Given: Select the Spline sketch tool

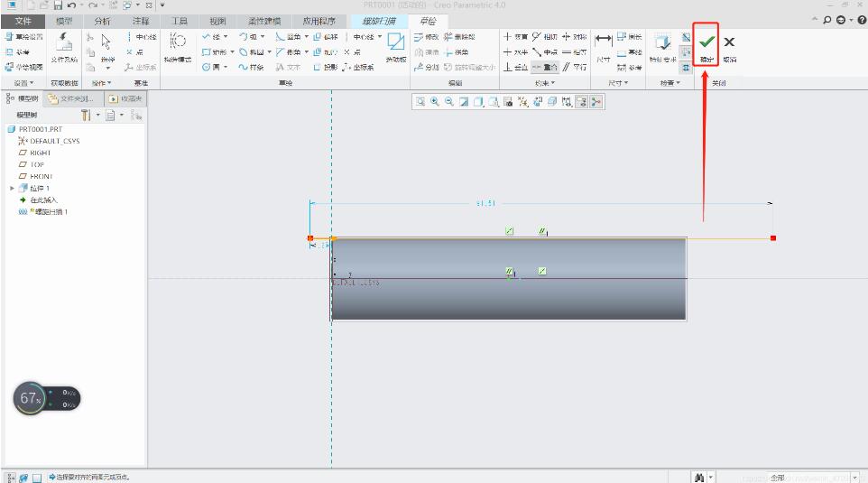Looking at the screenshot, I should pos(251,67).
